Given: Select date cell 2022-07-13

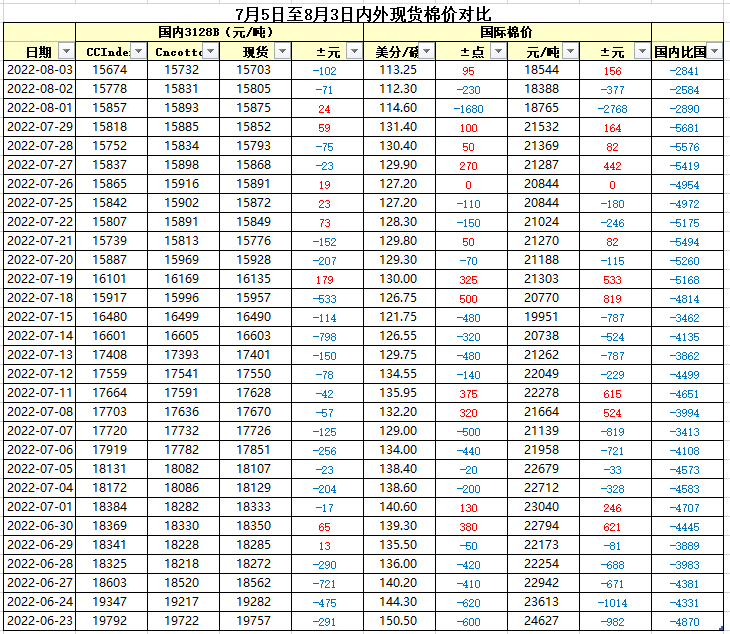Looking at the screenshot, I should coord(40,355).
